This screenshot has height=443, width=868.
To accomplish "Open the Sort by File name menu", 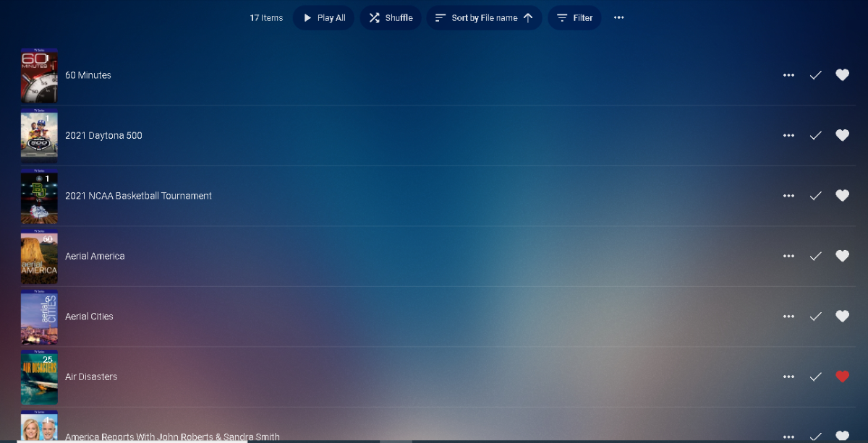I will pyautogui.click(x=484, y=18).
